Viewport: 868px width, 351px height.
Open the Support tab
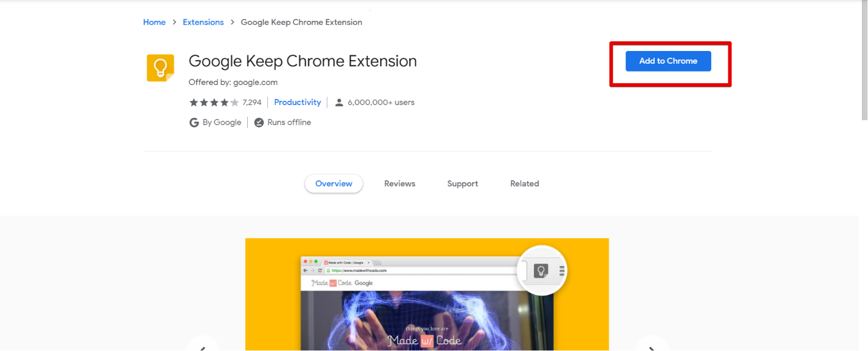pyautogui.click(x=463, y=183)
